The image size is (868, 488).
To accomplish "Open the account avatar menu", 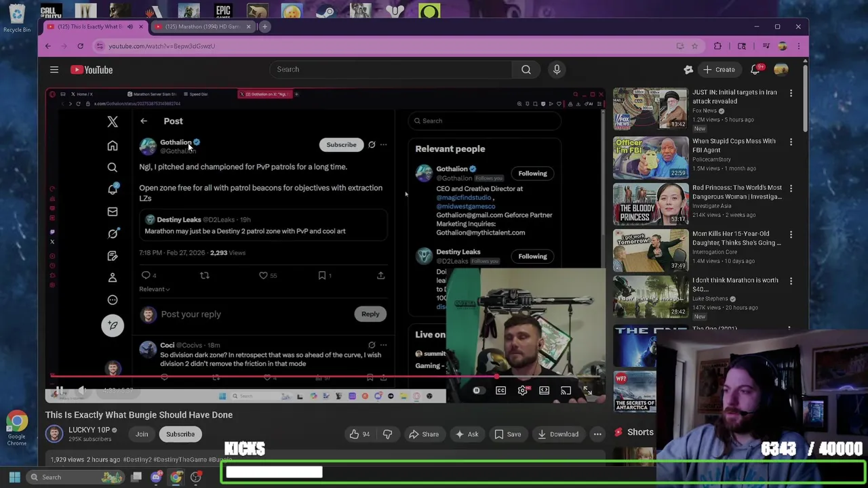I will point(781,69).
